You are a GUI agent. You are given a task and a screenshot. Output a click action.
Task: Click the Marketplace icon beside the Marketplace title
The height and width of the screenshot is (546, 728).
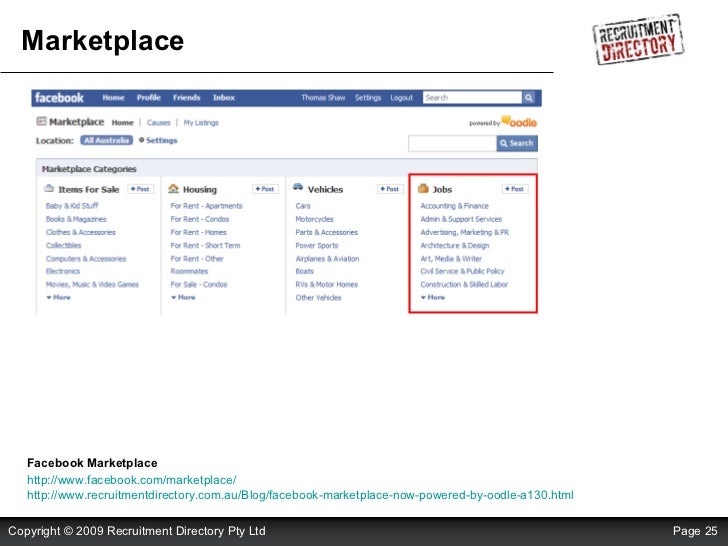(41, 121)
